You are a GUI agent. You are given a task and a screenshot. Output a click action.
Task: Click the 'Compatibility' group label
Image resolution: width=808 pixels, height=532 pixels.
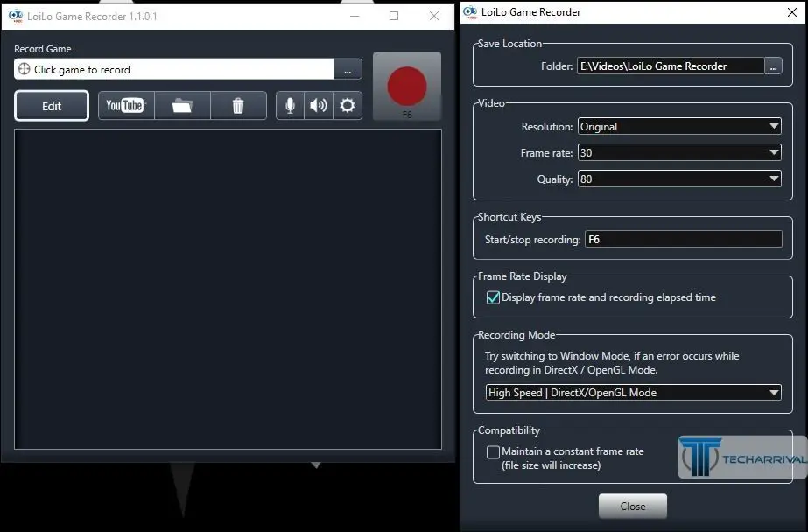509,430
